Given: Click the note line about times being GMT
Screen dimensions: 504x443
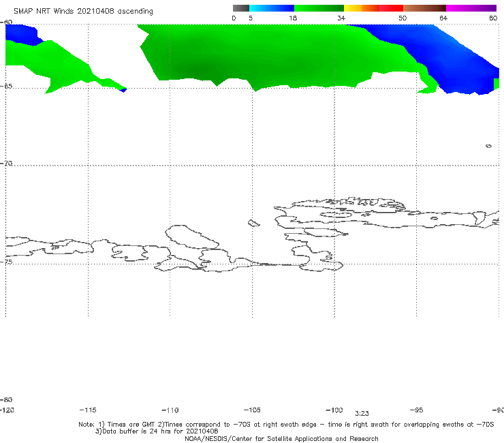Looking at the screenshot, I should pyautogui.click(x=286, y=425).
